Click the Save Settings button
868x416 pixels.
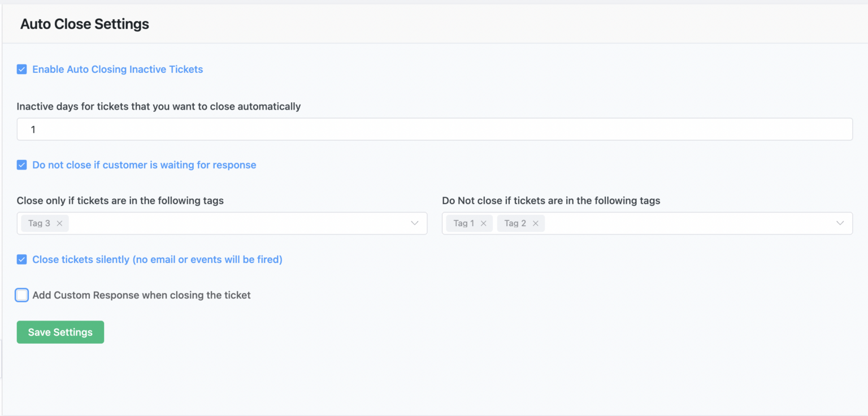[x=60, y=332]
